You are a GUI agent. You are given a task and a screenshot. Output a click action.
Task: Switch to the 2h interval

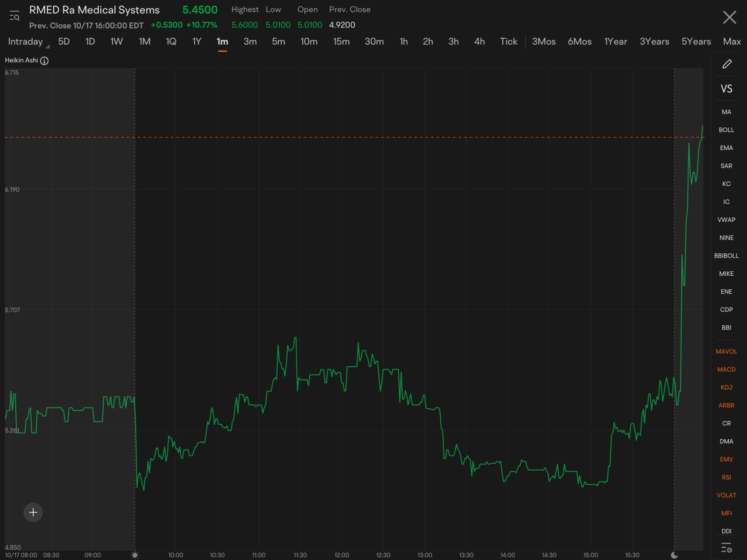(x=428, y=42)
